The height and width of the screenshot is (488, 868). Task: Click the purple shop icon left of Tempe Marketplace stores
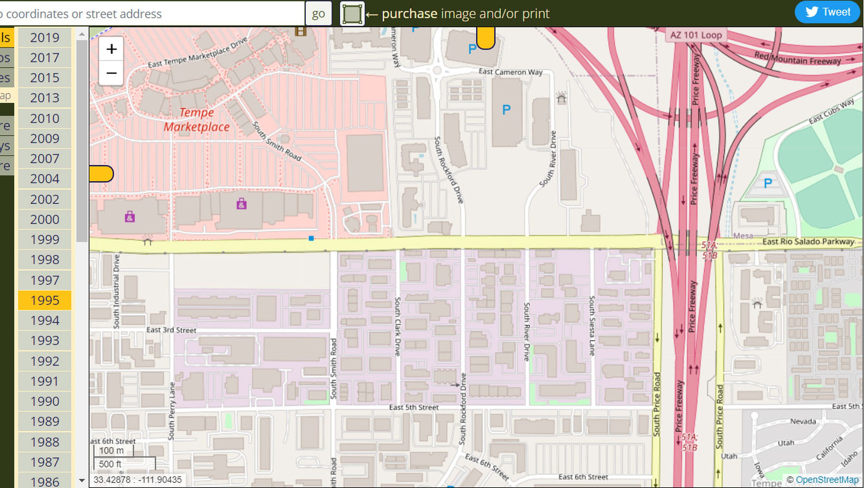coord(130,216)
